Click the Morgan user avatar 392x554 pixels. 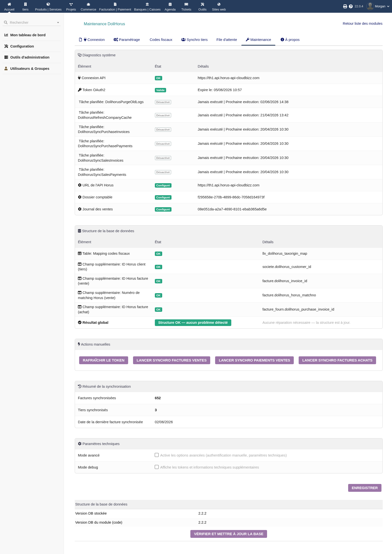pos(370,6)
